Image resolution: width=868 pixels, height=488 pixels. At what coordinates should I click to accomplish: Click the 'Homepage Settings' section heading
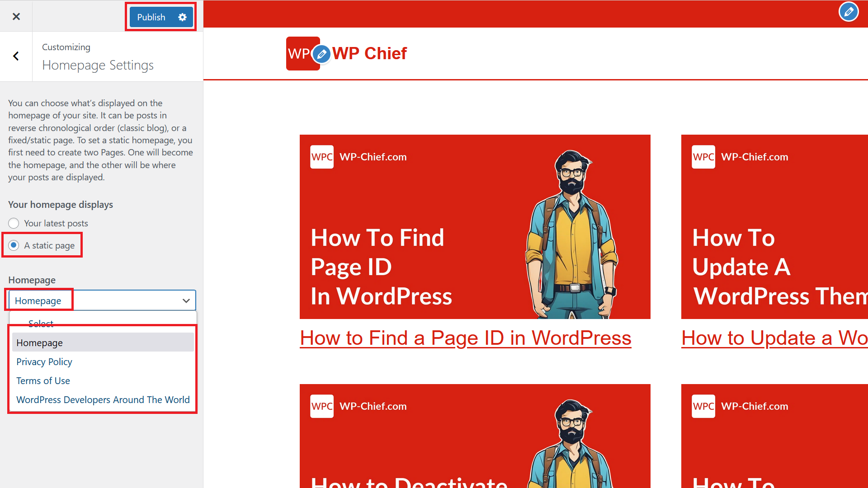tap(98, 65)
